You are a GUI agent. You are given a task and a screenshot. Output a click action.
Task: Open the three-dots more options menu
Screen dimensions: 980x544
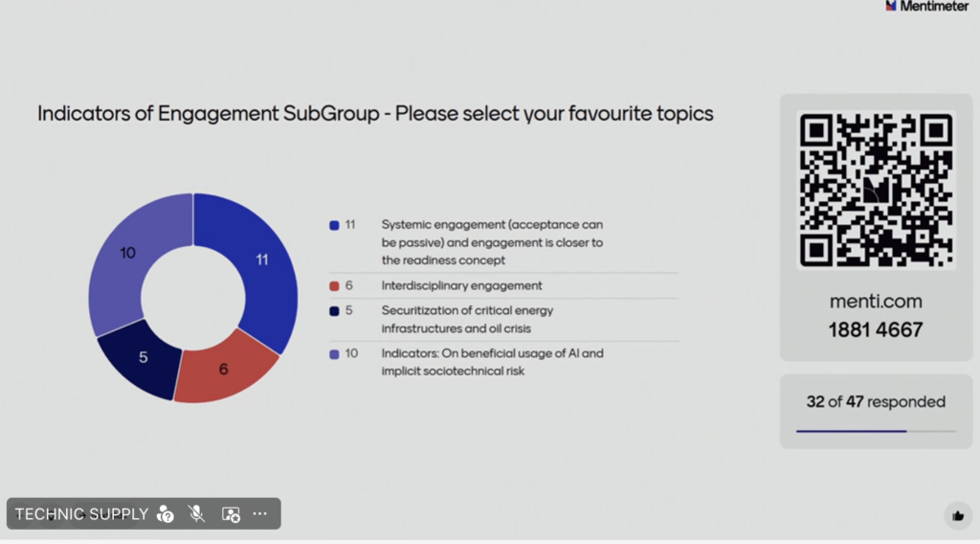[x=260, y=514]
